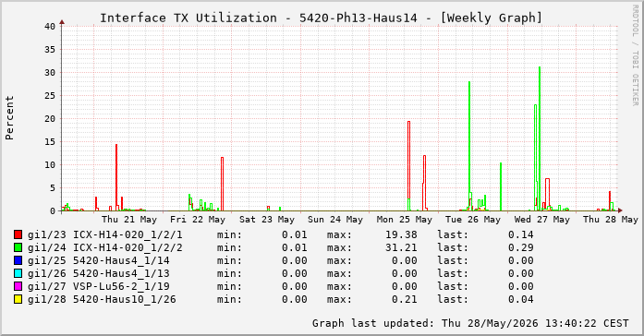Click the blue gi1/25 legend swatch
This screenshot has width=644, height=336.
pos(18,260)
